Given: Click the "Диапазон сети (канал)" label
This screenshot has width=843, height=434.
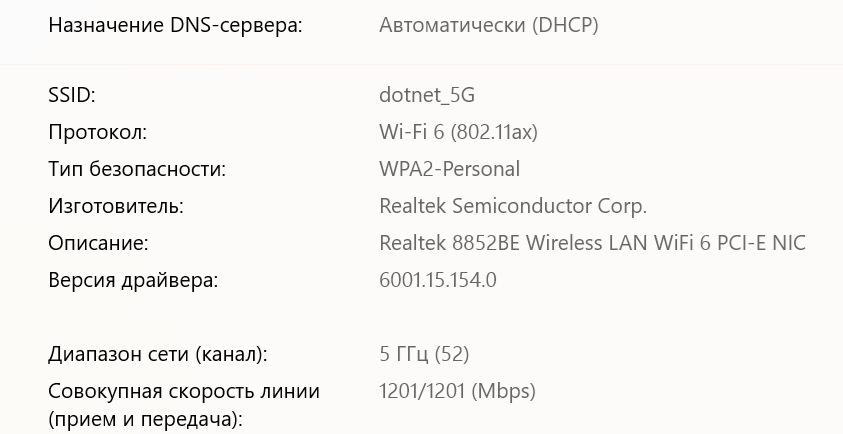Looking at the screenshot, I should point(158,354).
